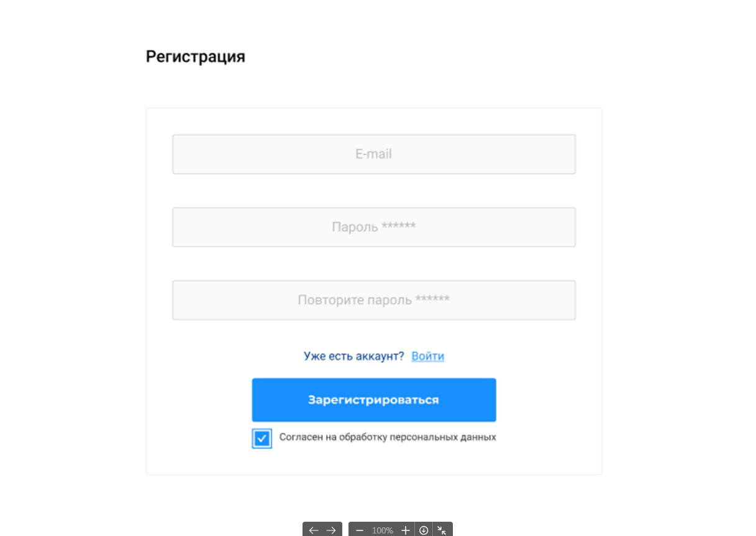756x536 pixels.
Task: Click the E-mail input field
Action: click(x=373, y=154)
